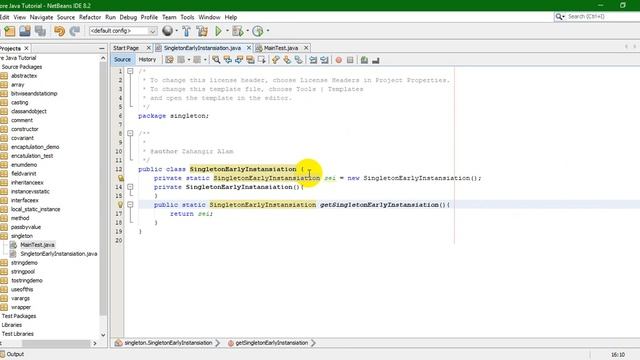Shift line left icon in editor toolbar
The height and width of the screenshot is (360, 640).
pyautogui.click(x=313, y=60)
